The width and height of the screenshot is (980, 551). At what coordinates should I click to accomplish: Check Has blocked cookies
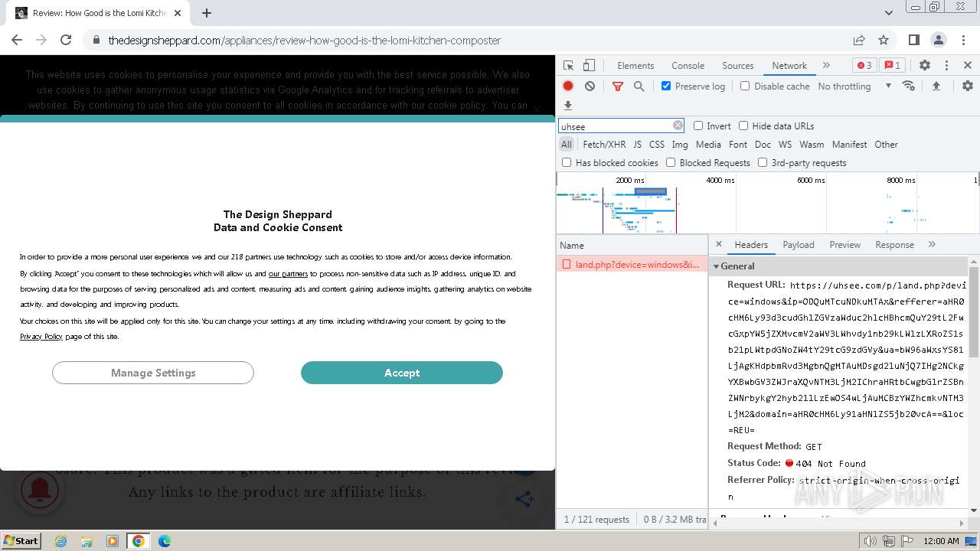(x=567, y=162)
